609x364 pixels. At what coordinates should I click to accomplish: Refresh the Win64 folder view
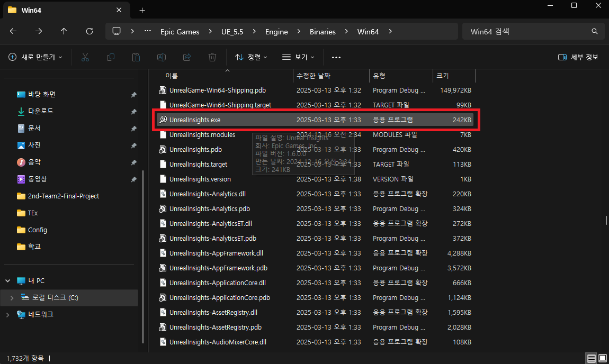[x=89, y=31]
